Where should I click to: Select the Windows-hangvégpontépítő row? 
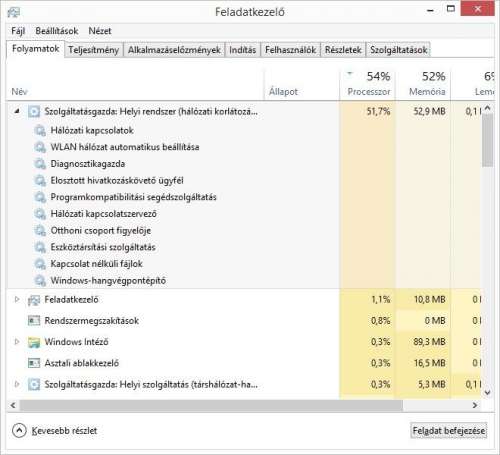click(x=244, y=281)
